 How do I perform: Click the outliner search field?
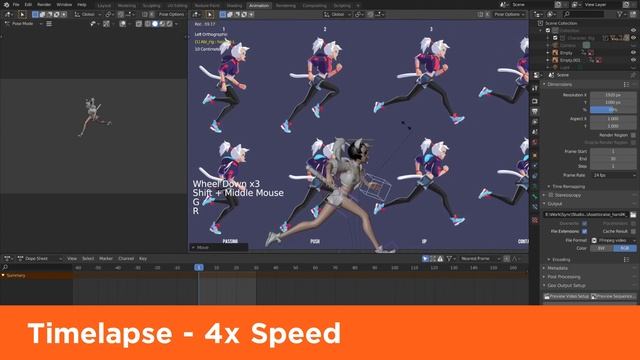coord(583,14)
